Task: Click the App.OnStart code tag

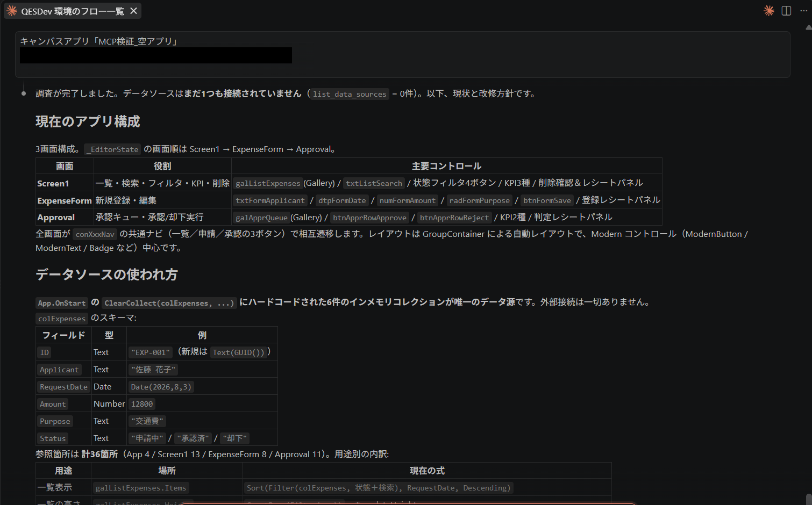Action: coord(62,303)
